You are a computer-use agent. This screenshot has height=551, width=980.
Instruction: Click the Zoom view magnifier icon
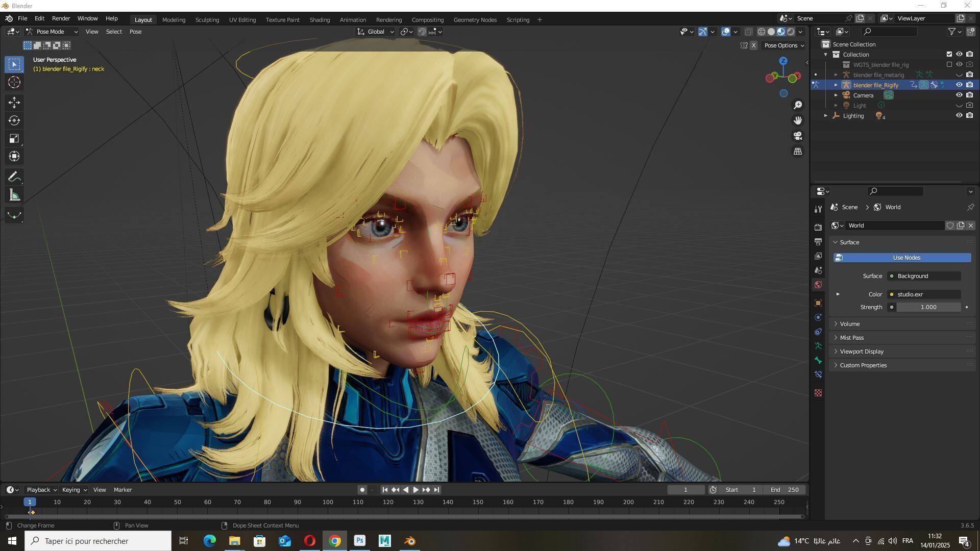pyautogui.click(x=798, y=105)
